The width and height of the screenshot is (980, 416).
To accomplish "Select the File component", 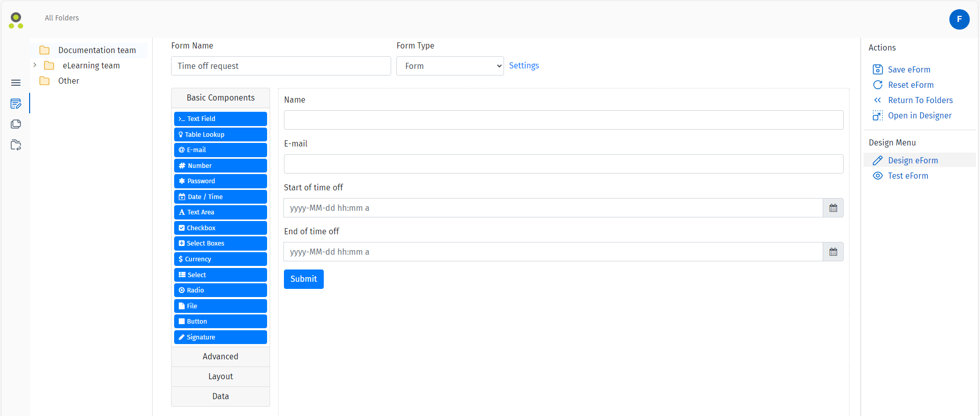I will pos(221,306).
